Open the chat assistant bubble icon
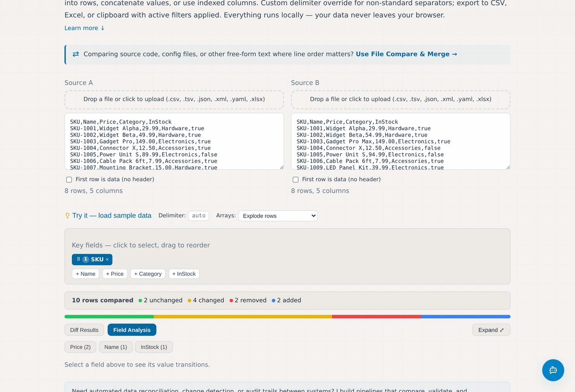575x392 pixels. click(x=553, y=370)
